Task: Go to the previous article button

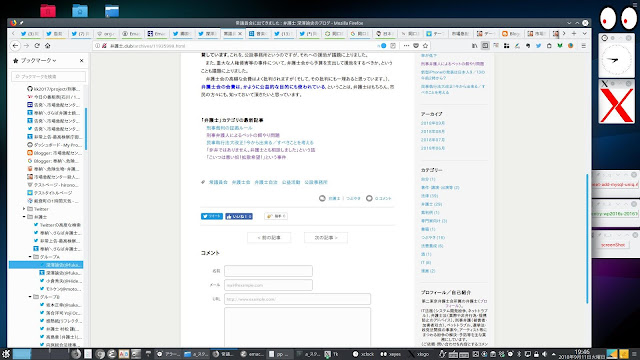Action: [269, 238]
